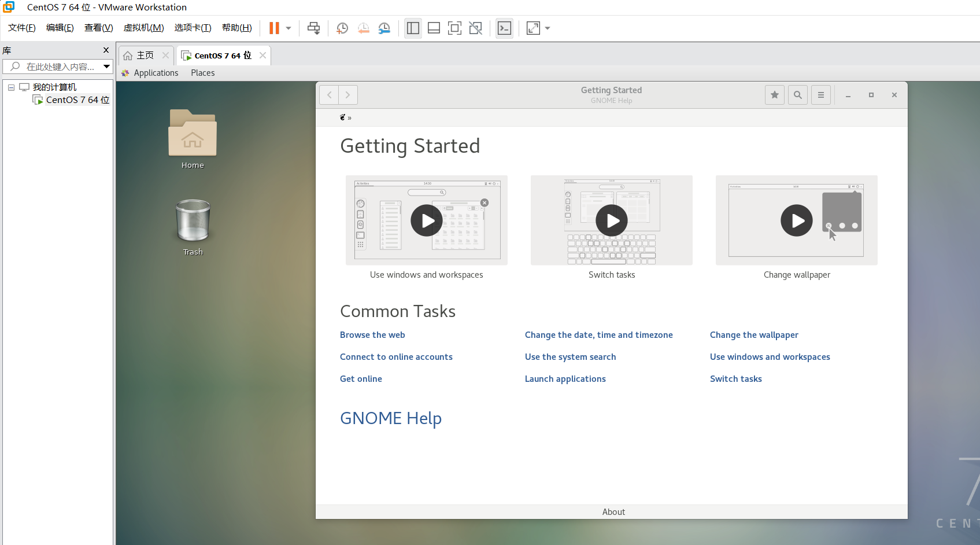Open the Get online link
Viewport: 980px width, 545px height.
tap(361, 379)
